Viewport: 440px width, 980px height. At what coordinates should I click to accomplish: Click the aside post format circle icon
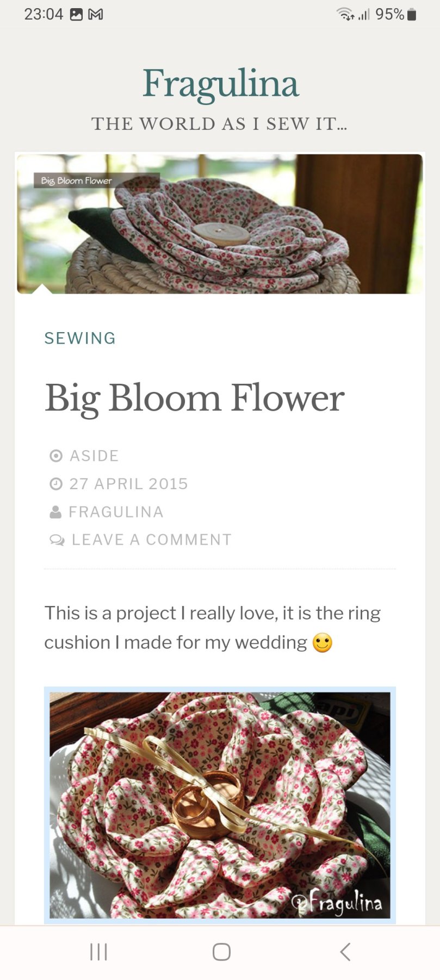(x=56, y=455)
